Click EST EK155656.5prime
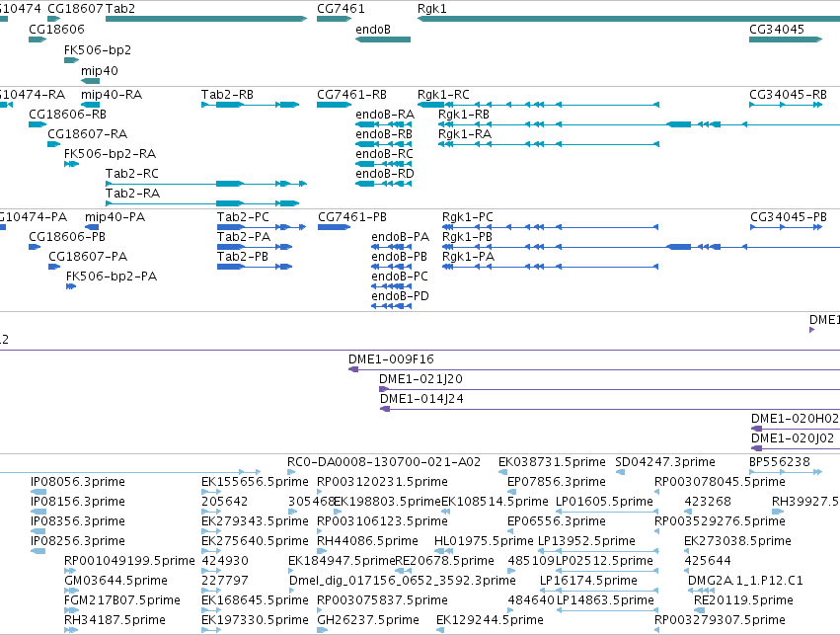Viewport: 840px width, 635px height. (x=211, y=492)
